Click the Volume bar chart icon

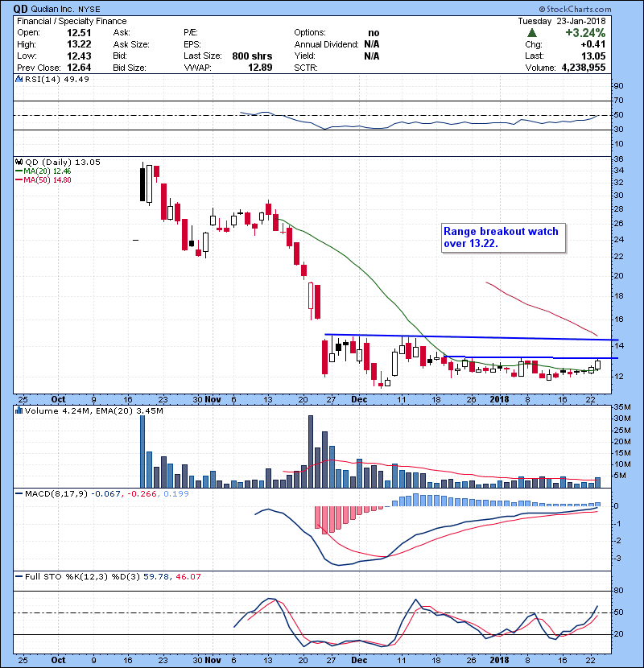click(19, 410)
